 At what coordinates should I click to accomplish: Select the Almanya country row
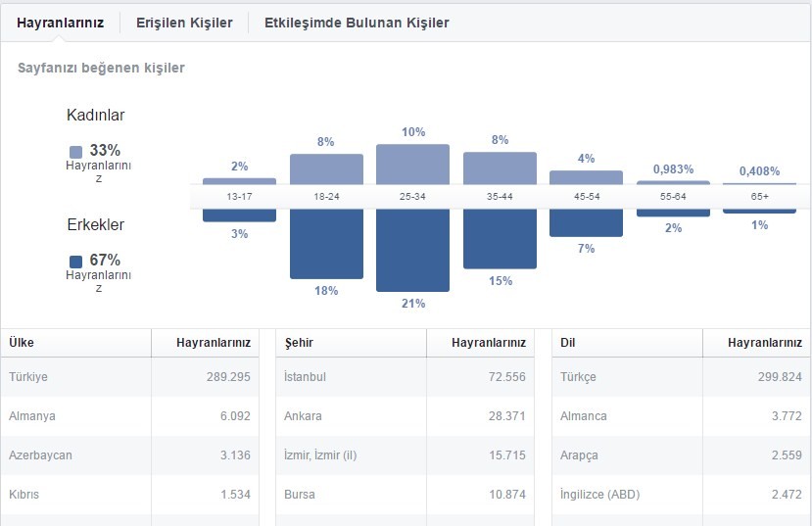(x=129, y=416)
